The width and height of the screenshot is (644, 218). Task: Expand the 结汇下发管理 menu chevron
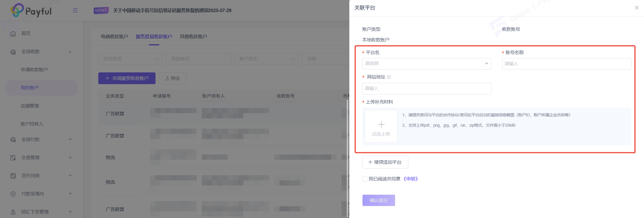[x=70, y=212]
